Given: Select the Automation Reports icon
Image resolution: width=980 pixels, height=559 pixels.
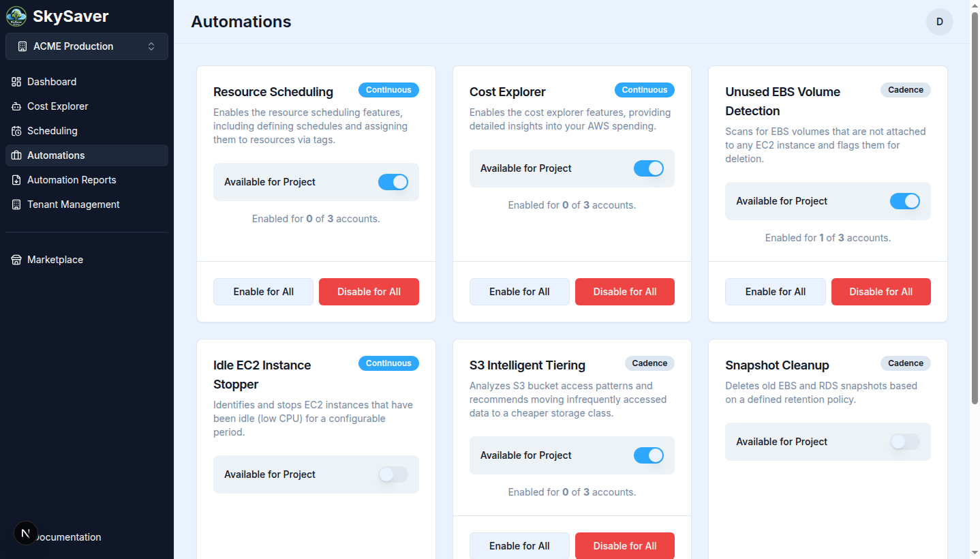Looking at the screenshot, I should coord(15,179).
